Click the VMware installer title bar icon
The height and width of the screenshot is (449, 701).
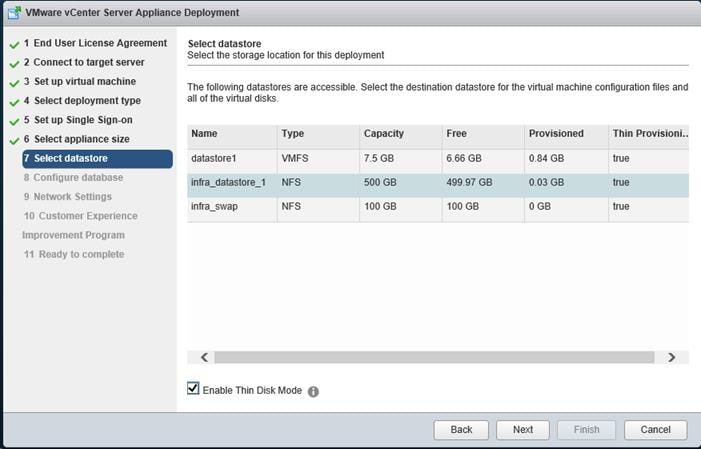coord(14,13)
